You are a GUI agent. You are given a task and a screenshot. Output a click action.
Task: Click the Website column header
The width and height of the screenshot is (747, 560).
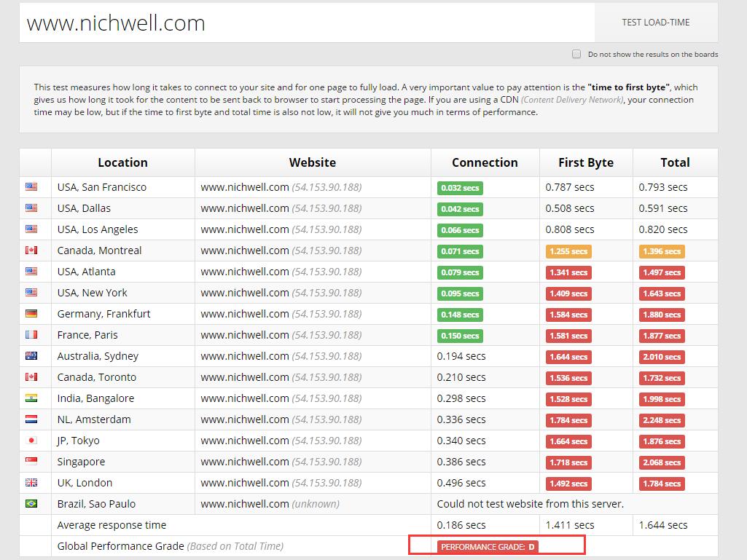[x=313, y=162]
